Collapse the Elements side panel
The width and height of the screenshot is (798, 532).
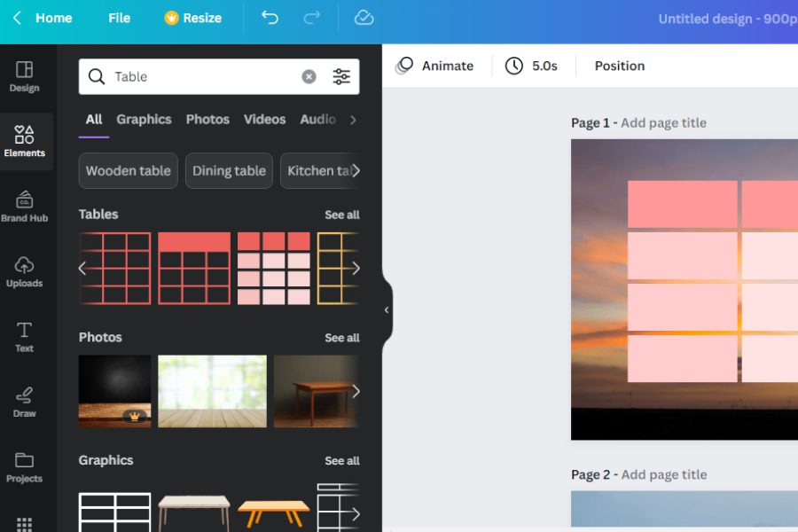(387, 309)
